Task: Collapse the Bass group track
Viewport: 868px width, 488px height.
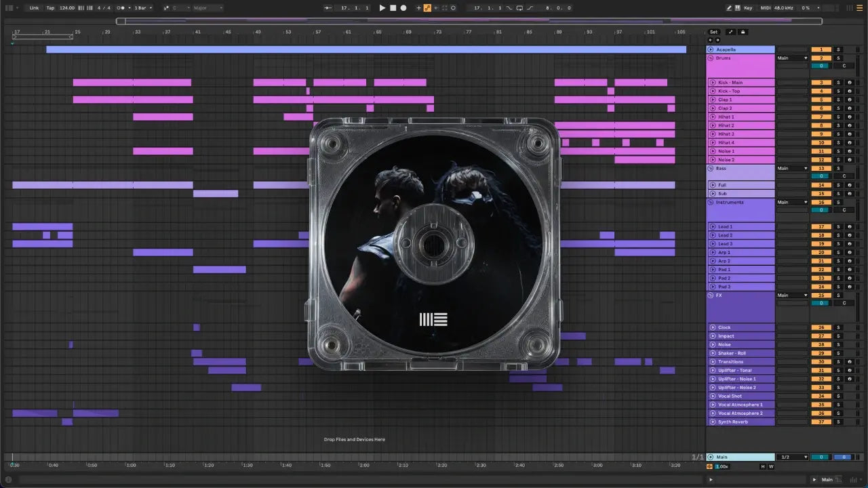Action: (x=711, y=168)
